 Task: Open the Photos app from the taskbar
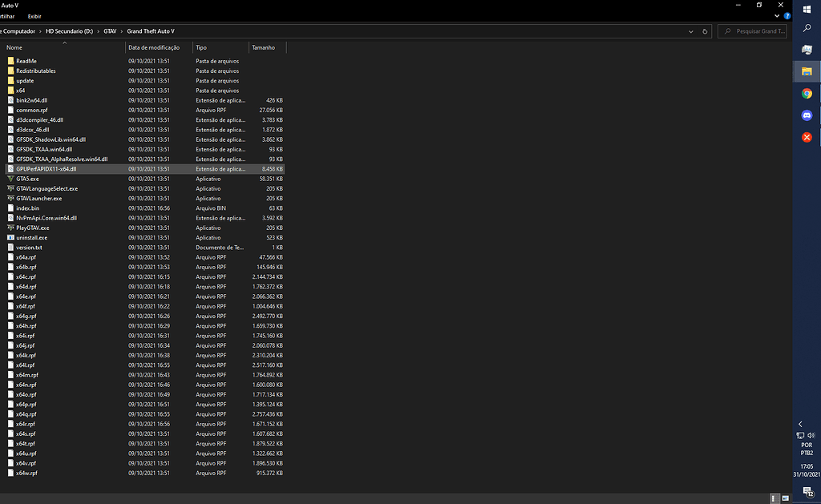point(807,50)
